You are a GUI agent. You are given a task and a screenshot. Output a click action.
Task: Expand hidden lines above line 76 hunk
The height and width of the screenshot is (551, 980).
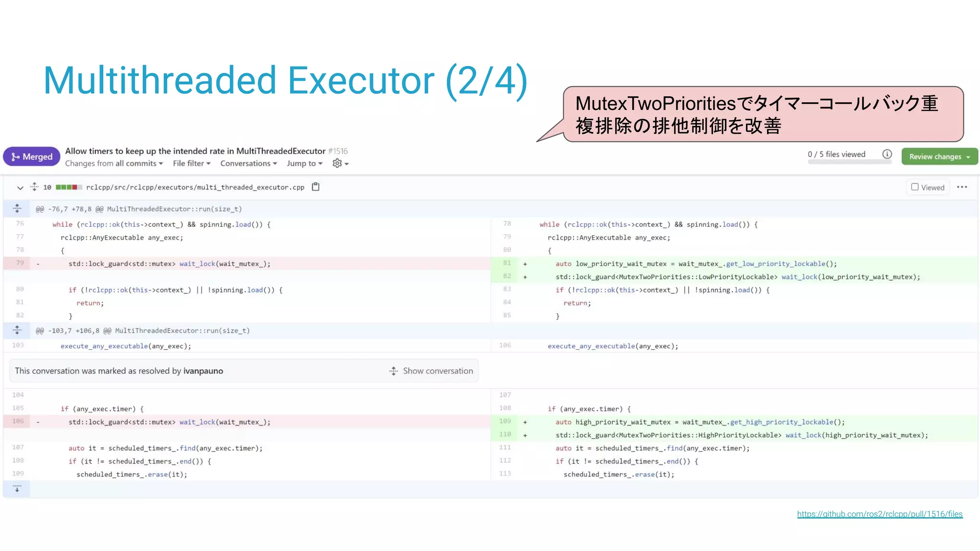pos(17,209)
